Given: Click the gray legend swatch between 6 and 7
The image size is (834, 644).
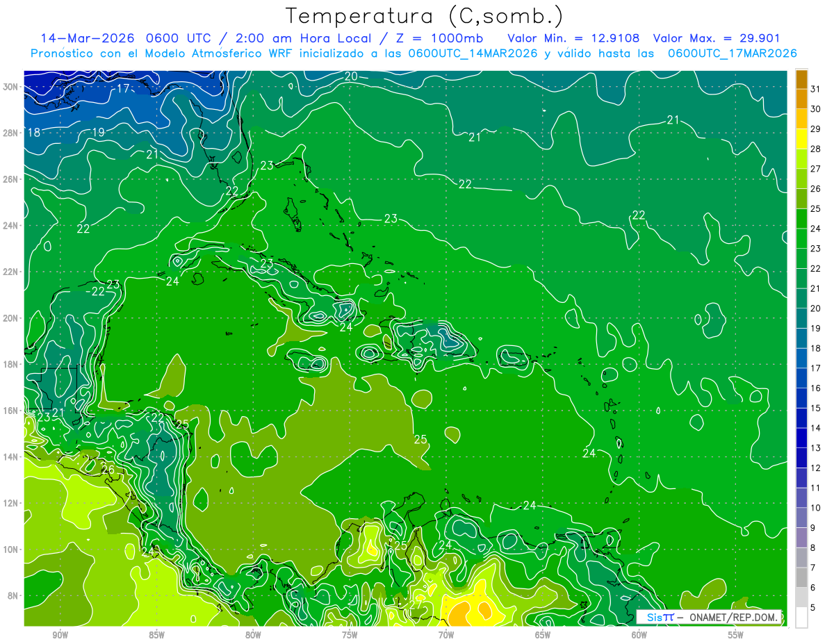Looking at the screenshot, I should click(x=801, y=578).
